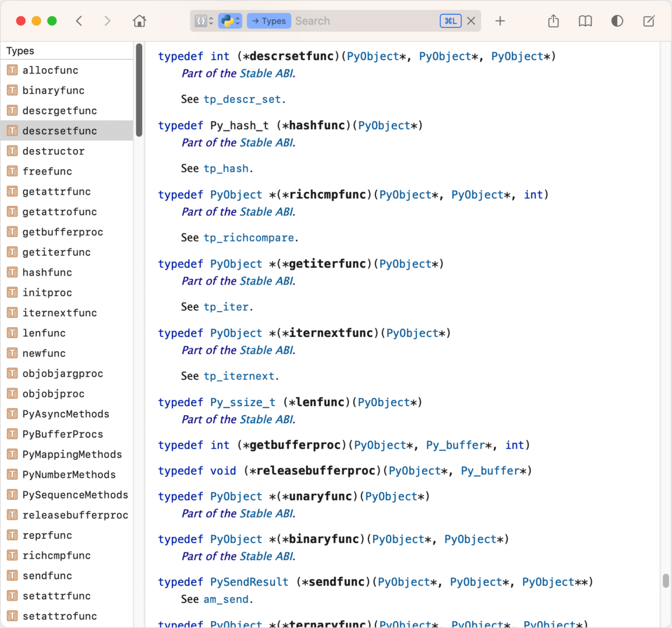Open the edit note icon
672x628 pixels.
[x=649, y=21]
